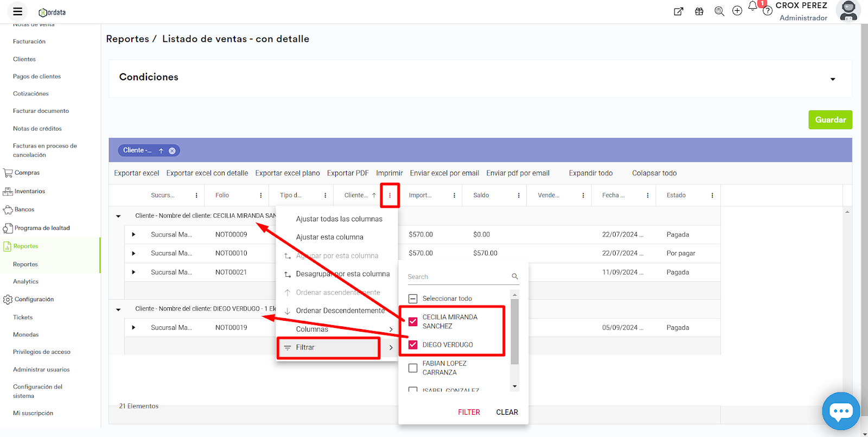
Task: Choose Ordenar Descendentemente from menu
Action: coord(340,311)
